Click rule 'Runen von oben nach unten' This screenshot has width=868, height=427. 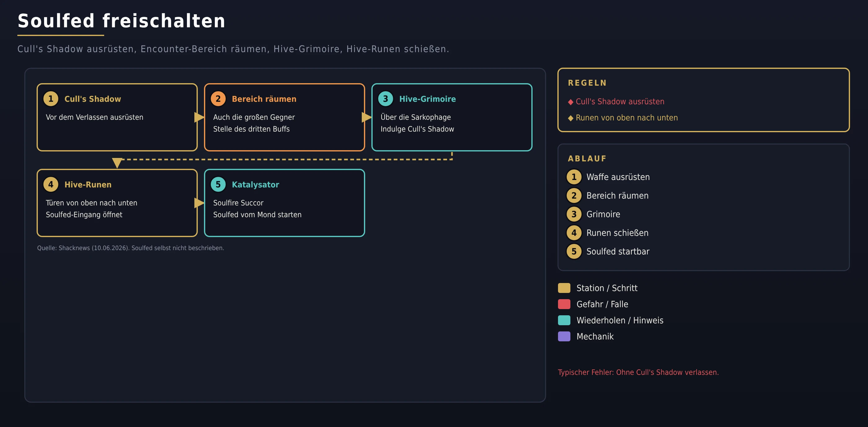click(627, 118)
